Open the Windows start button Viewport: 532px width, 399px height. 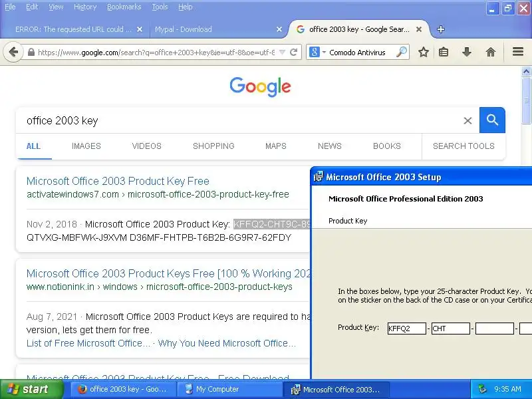(x=31, y=389)
